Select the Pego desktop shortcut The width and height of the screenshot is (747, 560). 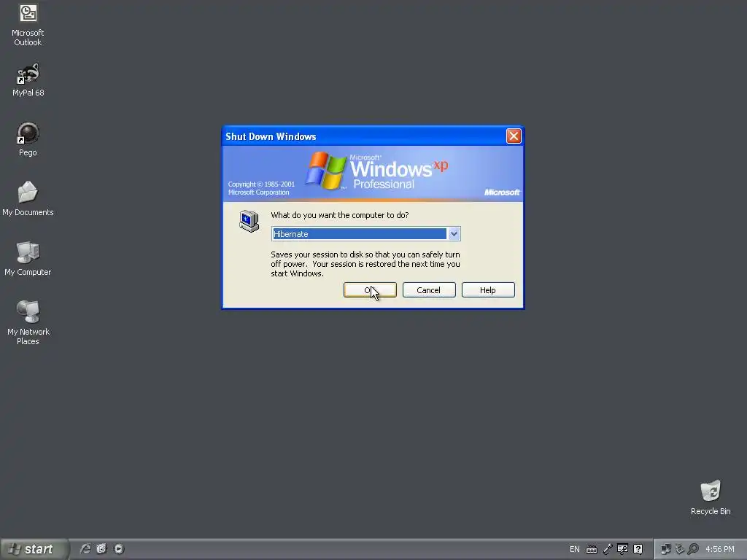[x=28, y=139]
